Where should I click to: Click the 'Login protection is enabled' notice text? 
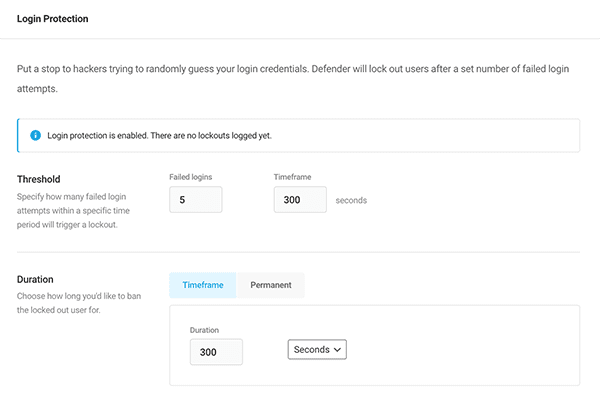click(158, 135)
